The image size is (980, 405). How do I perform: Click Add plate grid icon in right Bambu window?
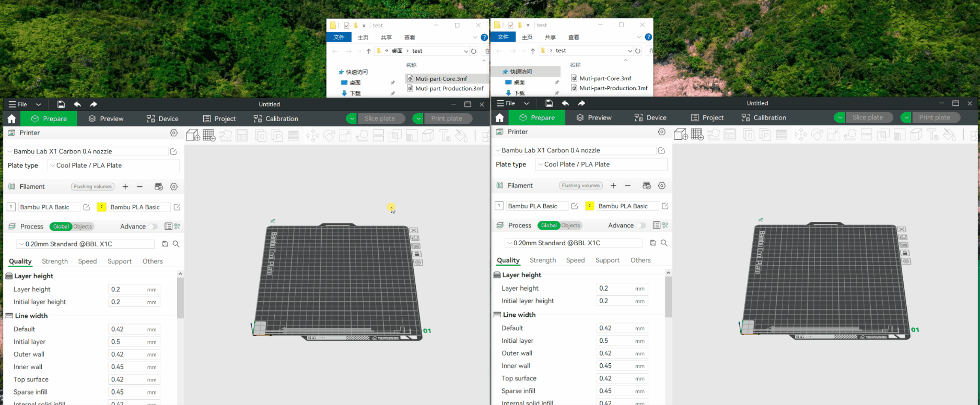[x=697, y=135]
